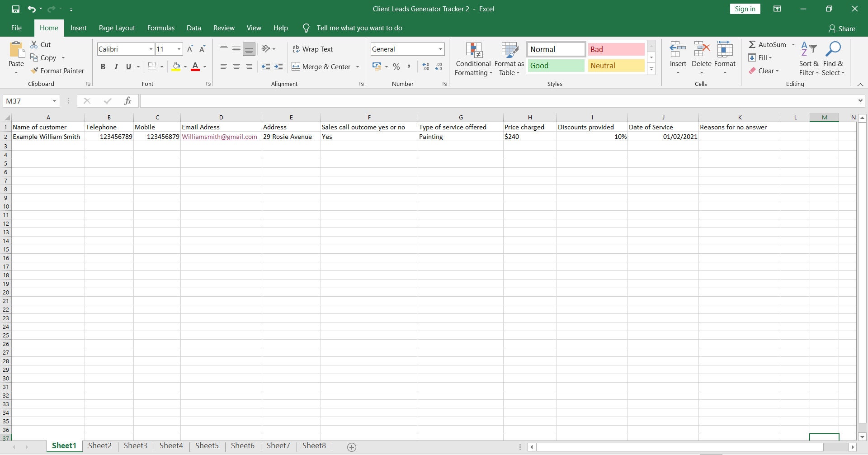Screen dimensions: 868x455
Task: Enable Wrap Text for selected cell
Action: pyautogui.click(x=313, y=49)
